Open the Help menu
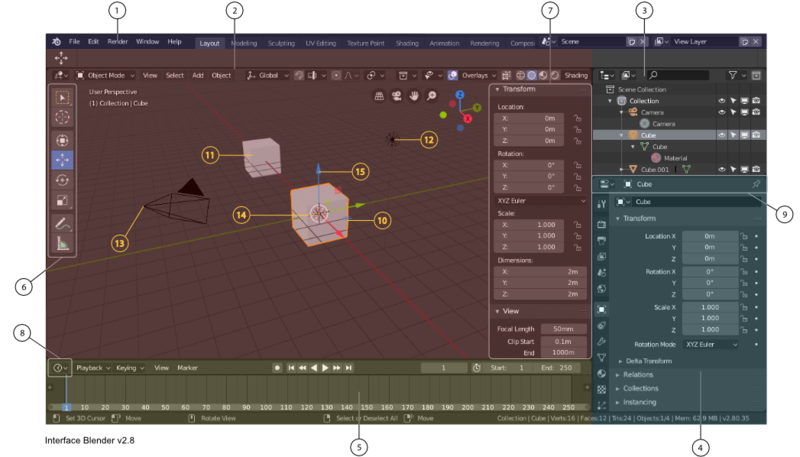 pyautogui.click(x=174, y=42)
